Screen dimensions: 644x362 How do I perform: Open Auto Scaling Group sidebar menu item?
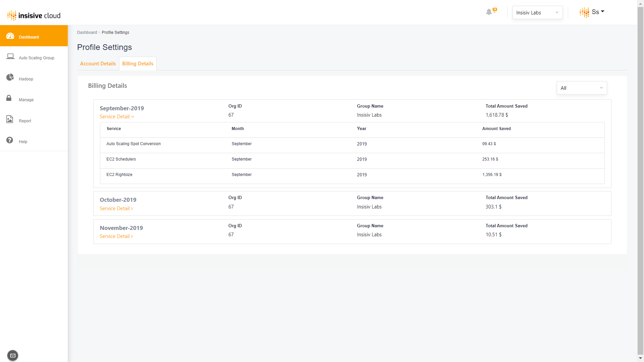[36, 58]
